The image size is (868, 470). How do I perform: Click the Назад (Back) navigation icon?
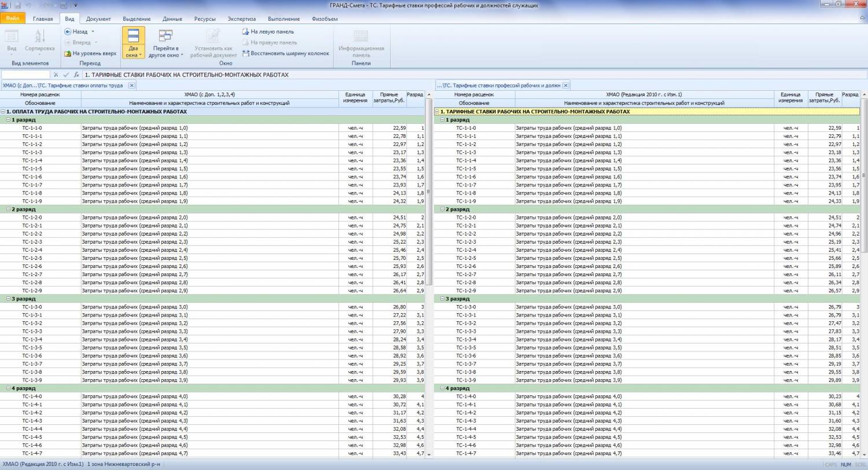coord(68,32)
